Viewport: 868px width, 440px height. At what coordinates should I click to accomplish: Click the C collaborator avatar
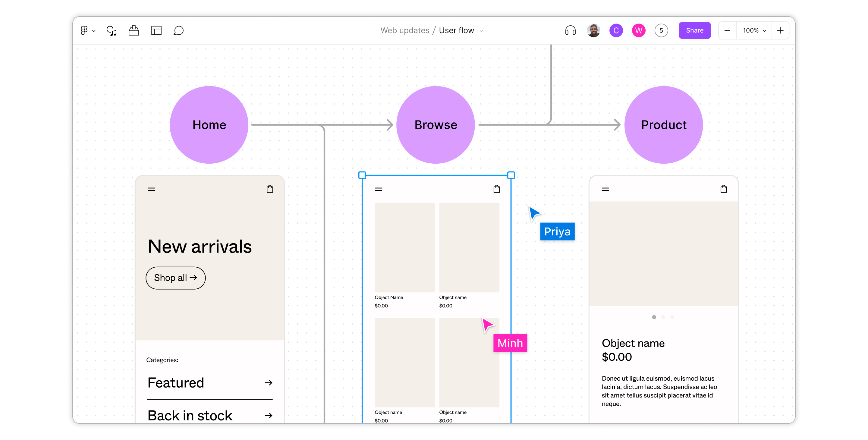point(616,30)
